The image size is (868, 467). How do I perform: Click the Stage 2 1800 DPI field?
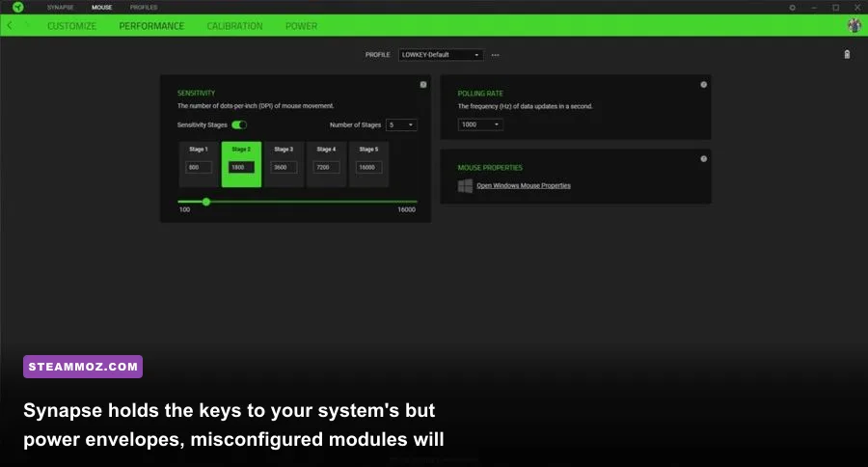click(x=241, y=167)
